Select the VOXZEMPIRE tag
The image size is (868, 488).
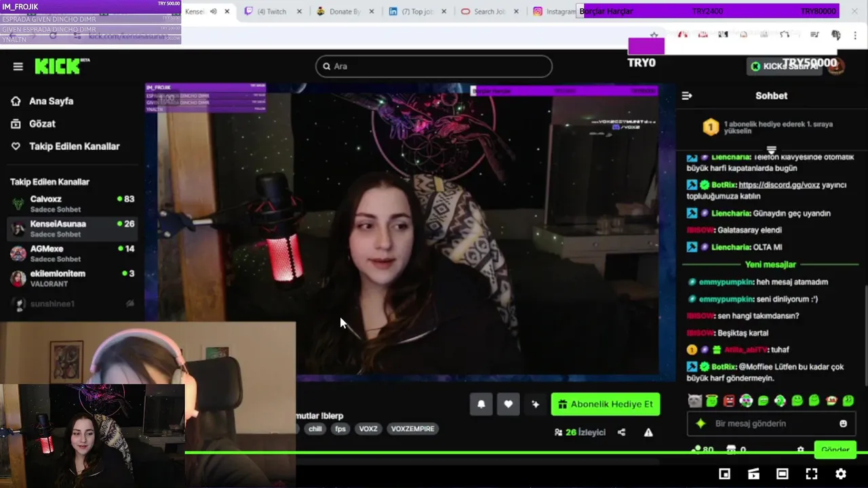pos(413,429)
